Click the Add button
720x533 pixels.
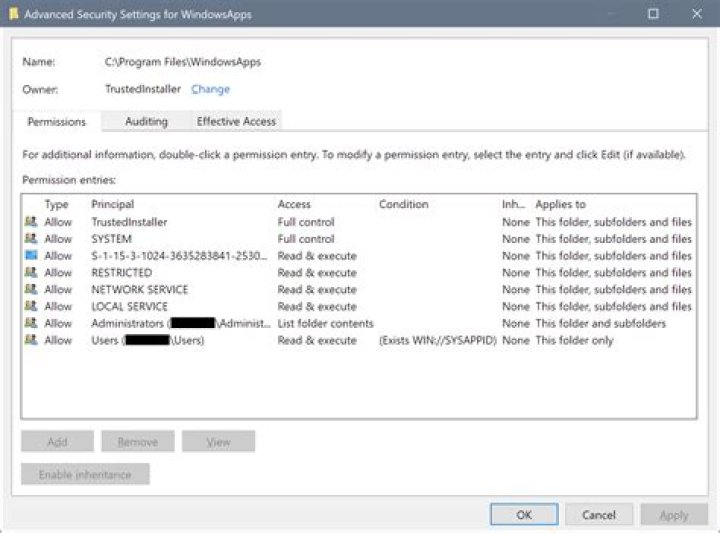[x=57, y=442]
